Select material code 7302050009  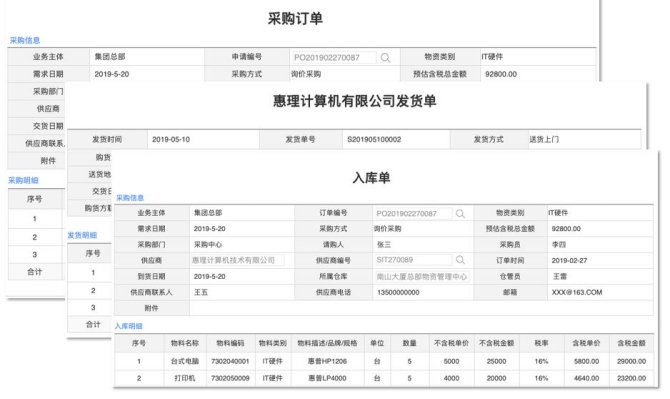tap(230, 378)
